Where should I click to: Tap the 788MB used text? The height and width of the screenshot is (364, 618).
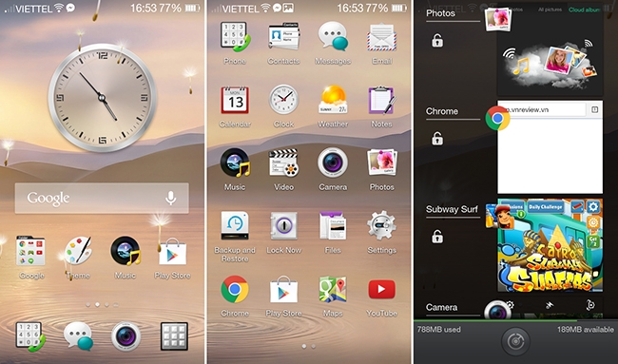coord(438,330)
